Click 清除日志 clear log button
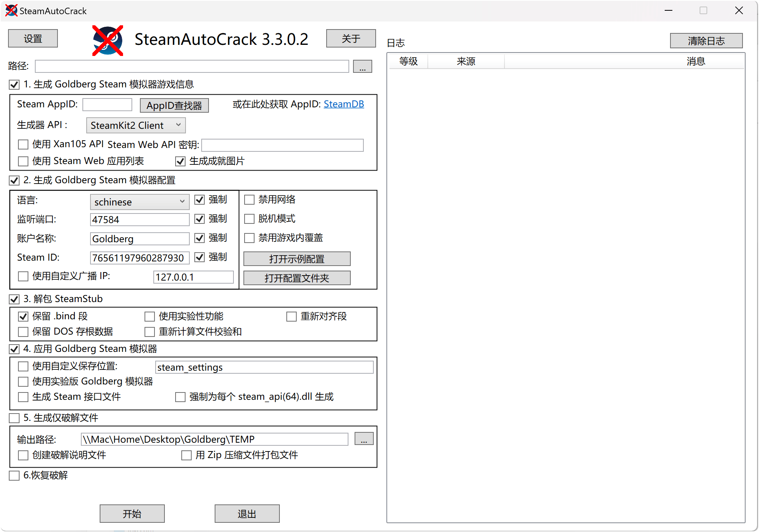Viewport: 759px width, 532px height. (x=706, y=41)
